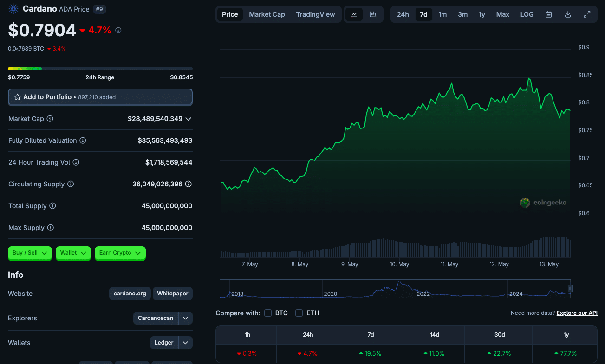Click the 1y 77.7% change cell

click(566, 353)
